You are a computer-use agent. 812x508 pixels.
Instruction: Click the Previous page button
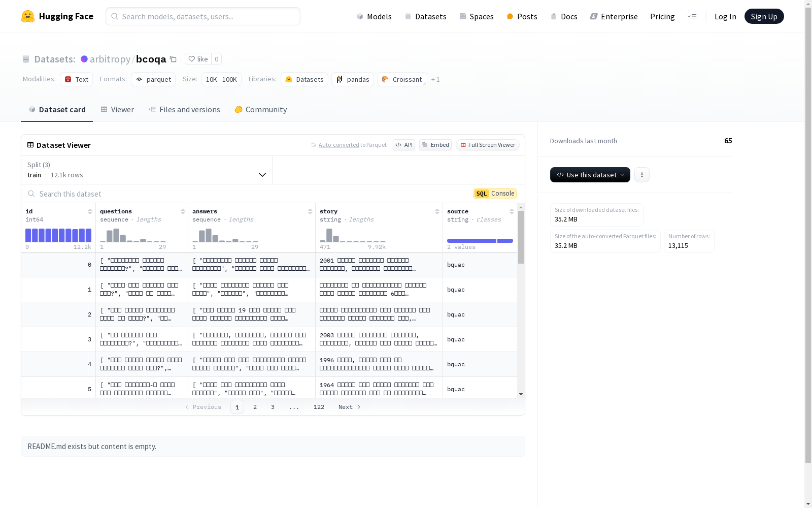(x=203, y=407)
